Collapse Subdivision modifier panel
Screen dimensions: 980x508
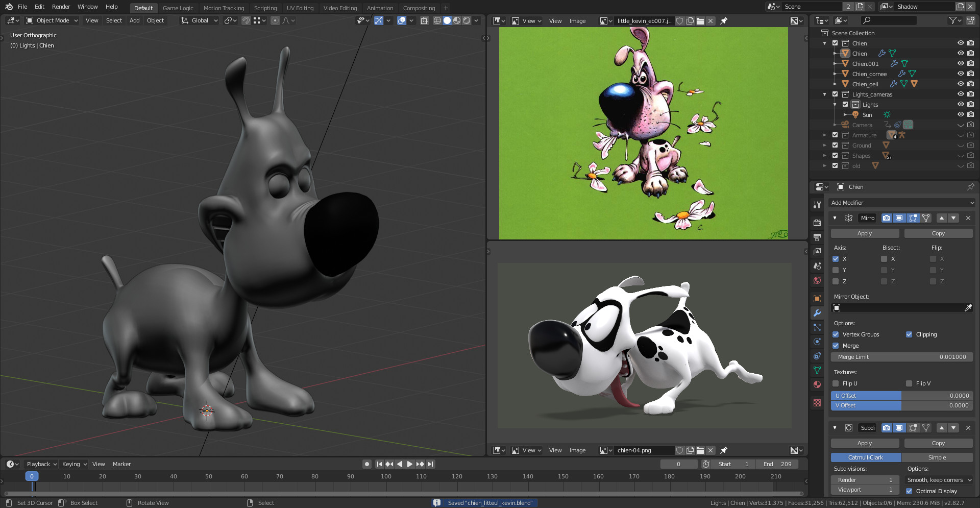835,428
